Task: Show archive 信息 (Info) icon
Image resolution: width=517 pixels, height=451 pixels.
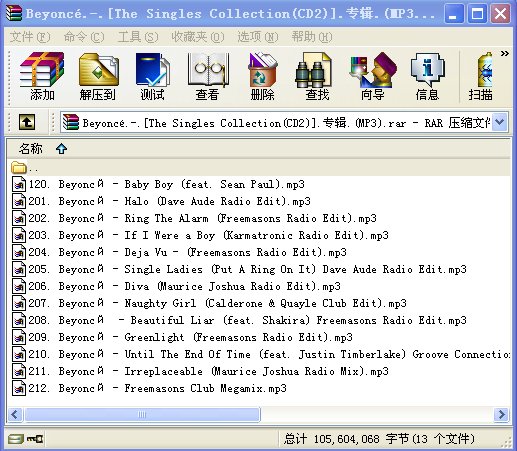Action: point(427,76)
